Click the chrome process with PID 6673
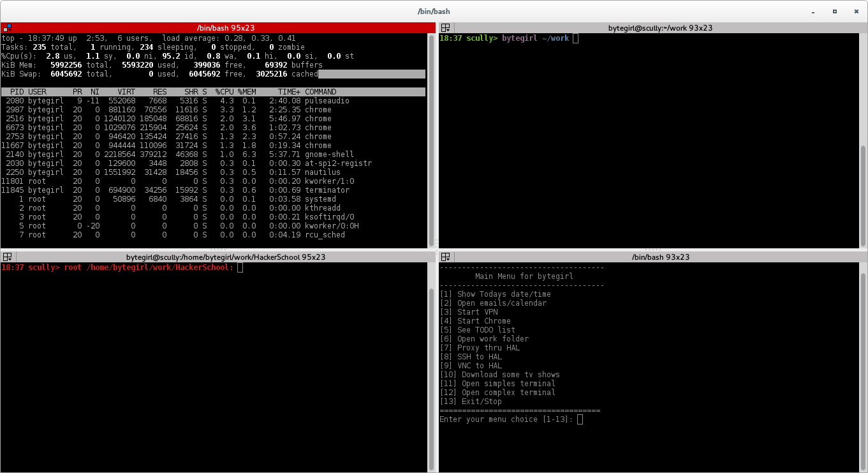 coord(213,128)
